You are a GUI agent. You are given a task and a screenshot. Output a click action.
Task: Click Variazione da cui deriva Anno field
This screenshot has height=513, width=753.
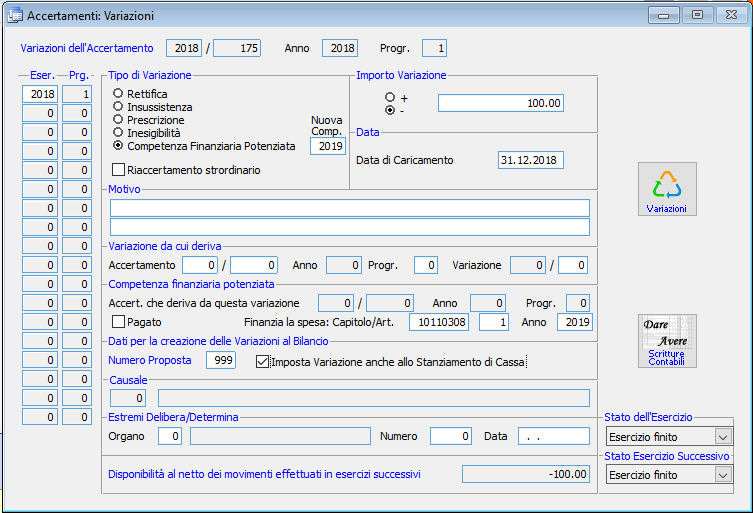point(344,265)
